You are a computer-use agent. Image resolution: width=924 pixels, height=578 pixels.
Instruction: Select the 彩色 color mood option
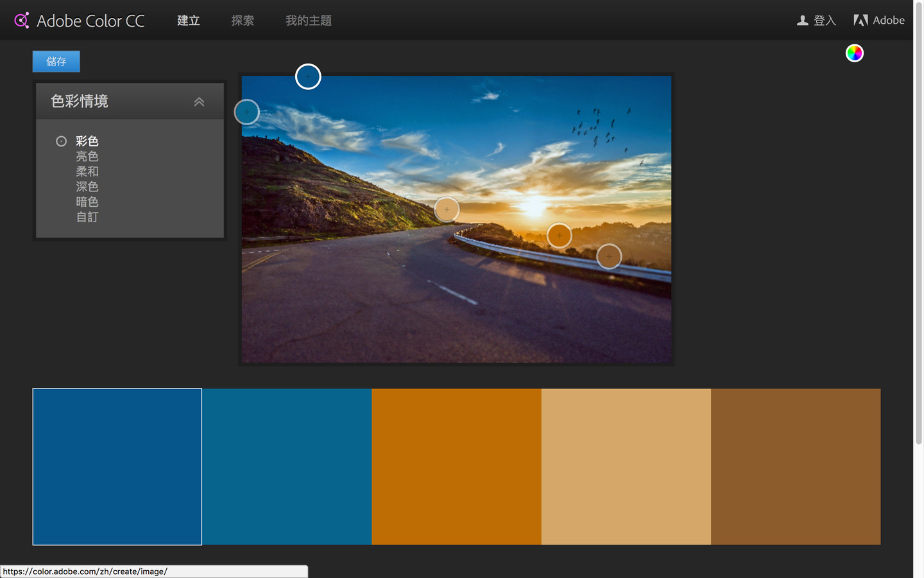pos(87,141)
